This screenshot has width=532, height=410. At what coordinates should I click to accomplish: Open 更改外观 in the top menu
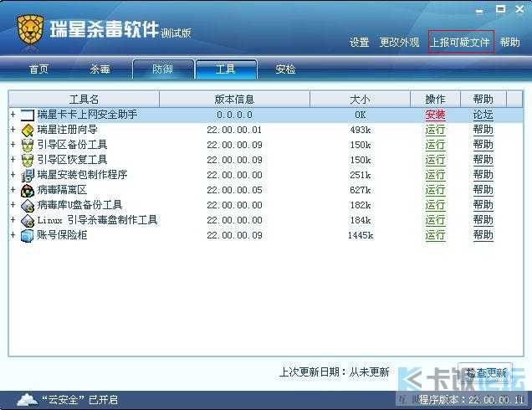tap(399, 43)
